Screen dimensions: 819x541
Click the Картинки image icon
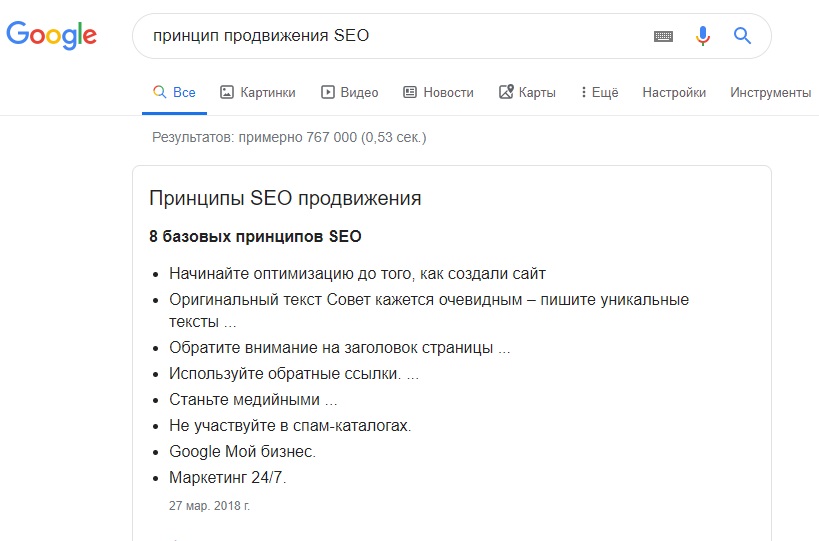[x=227, y=92]
